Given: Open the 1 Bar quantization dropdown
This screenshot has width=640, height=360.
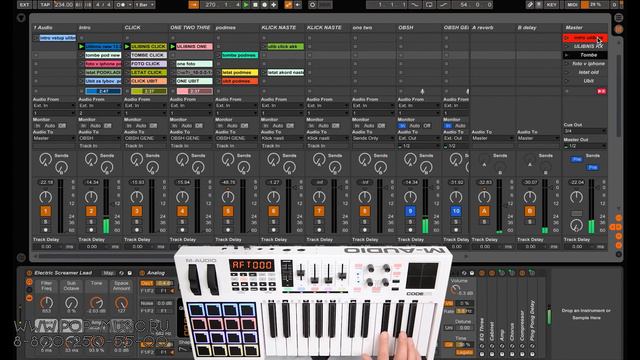Looking at the screenshot, I should [144, 5].
